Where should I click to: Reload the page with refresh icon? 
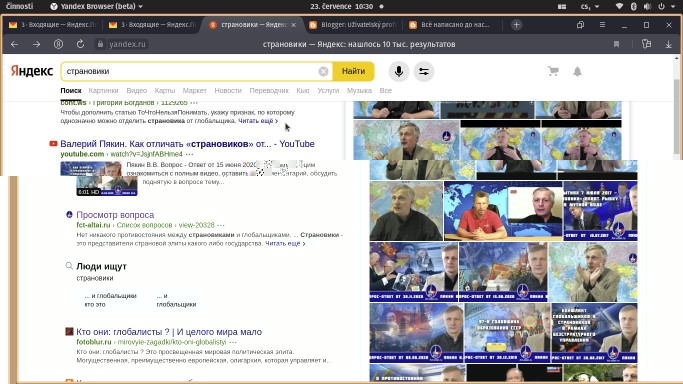[80, 44]
